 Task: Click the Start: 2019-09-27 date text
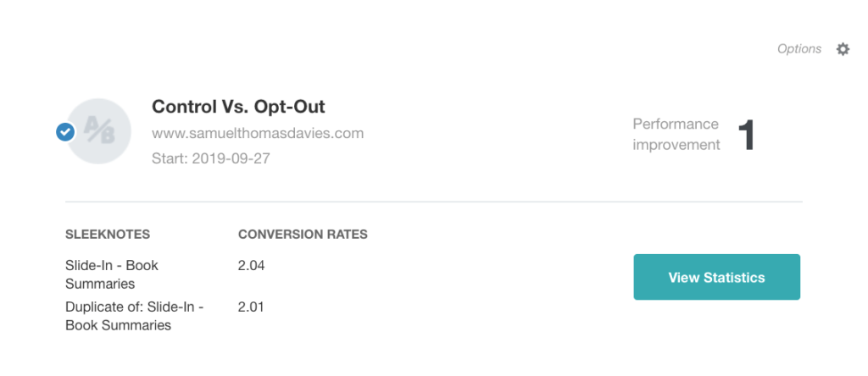click(x=211, y=158)
